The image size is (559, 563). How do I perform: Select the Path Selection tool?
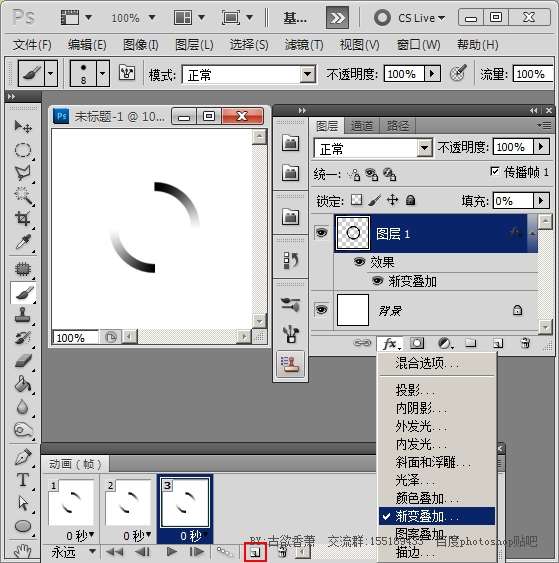point(23,503)
